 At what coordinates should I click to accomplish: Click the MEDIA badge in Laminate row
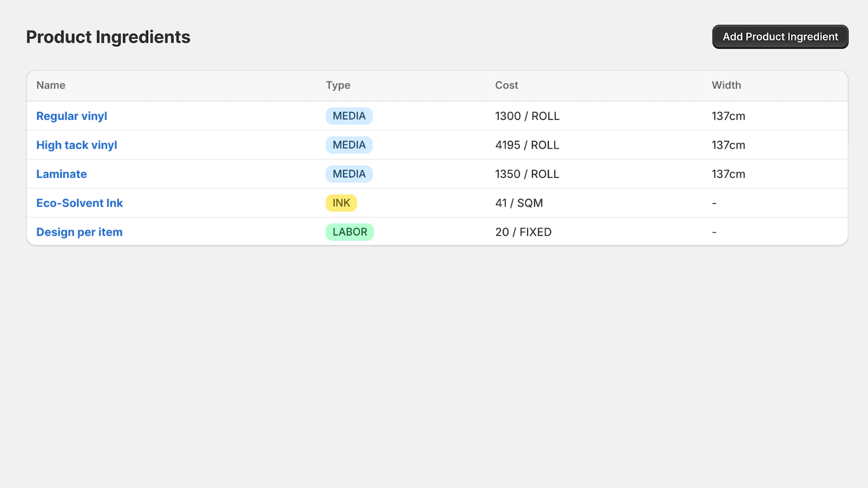point(349,174)
